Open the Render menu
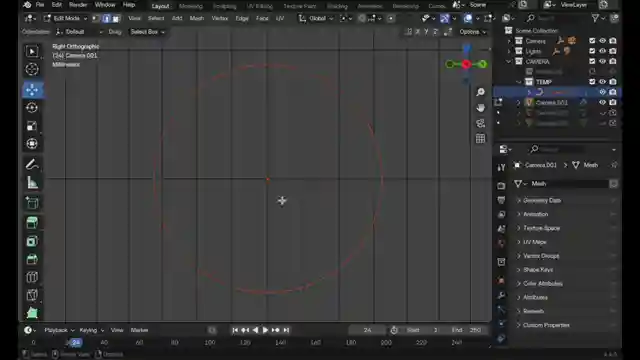Screen dimensions: 640x360 tap(78, 5)
